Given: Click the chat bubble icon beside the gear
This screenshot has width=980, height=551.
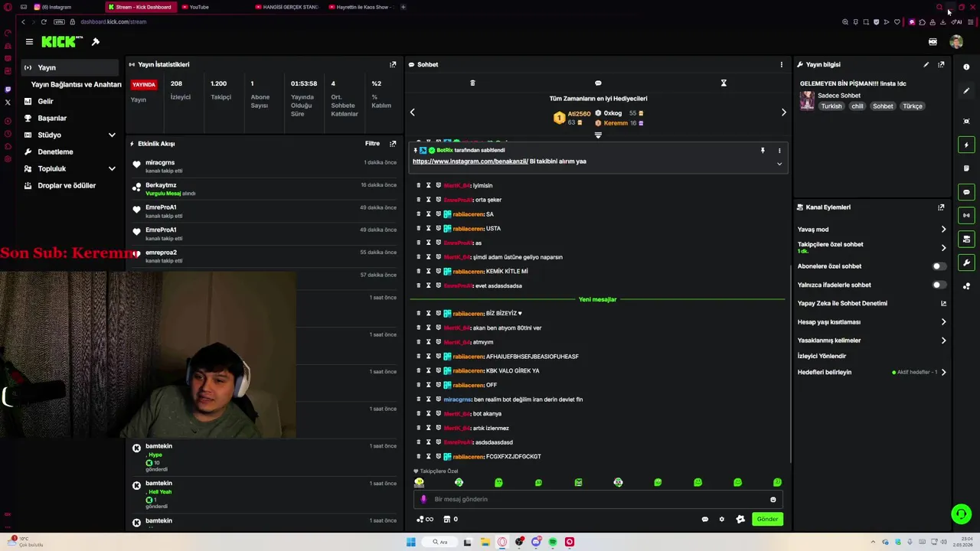Looking at the screenshot, I should (x=705, y=519).
